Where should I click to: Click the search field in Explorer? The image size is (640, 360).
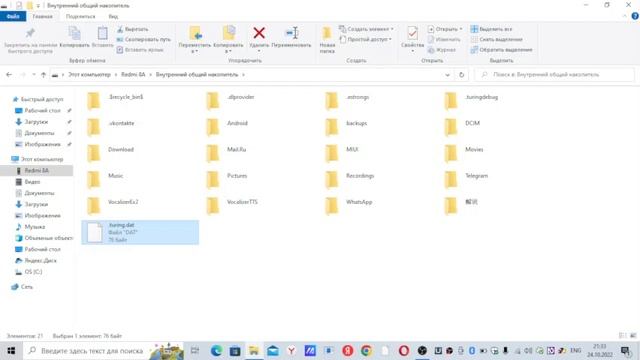555,75
